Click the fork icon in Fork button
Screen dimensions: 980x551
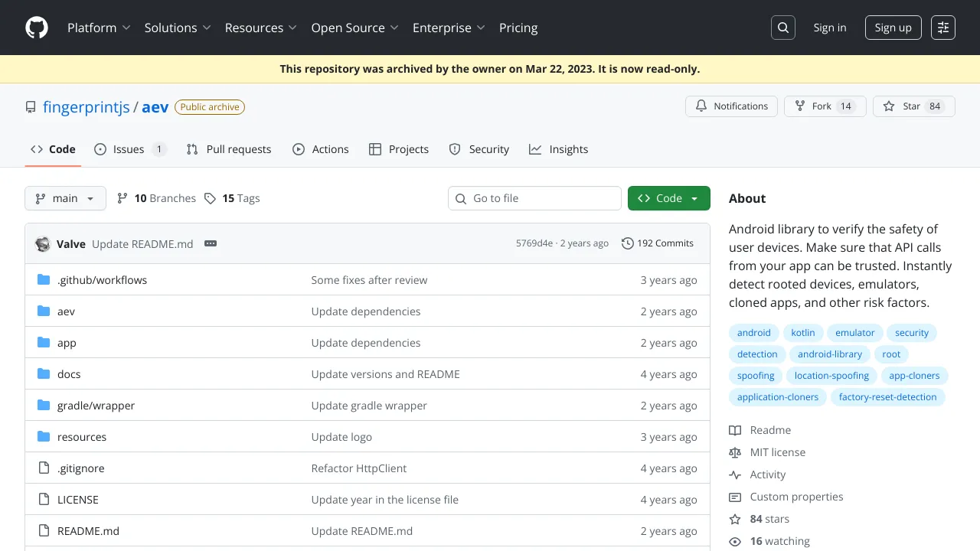tap(800, 106)
